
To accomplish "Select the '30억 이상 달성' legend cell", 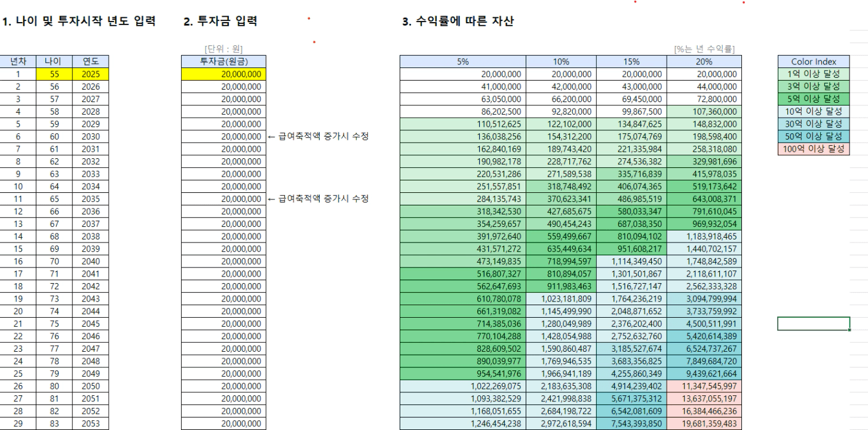I will point(813,124).
